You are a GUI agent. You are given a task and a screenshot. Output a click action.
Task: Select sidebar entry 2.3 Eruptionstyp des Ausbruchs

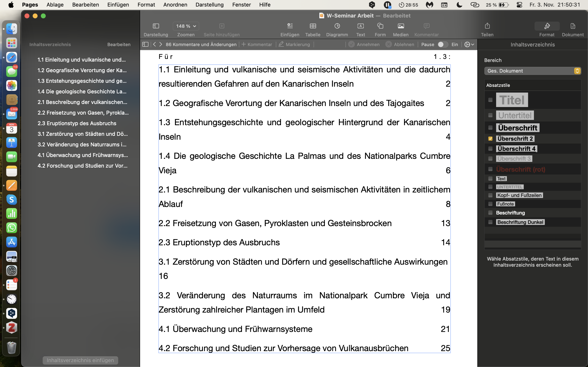[x=77, y=123]
